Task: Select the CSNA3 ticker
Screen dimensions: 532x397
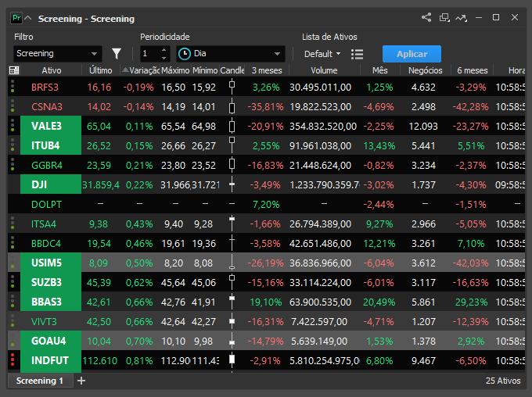Action: (47, 107)
